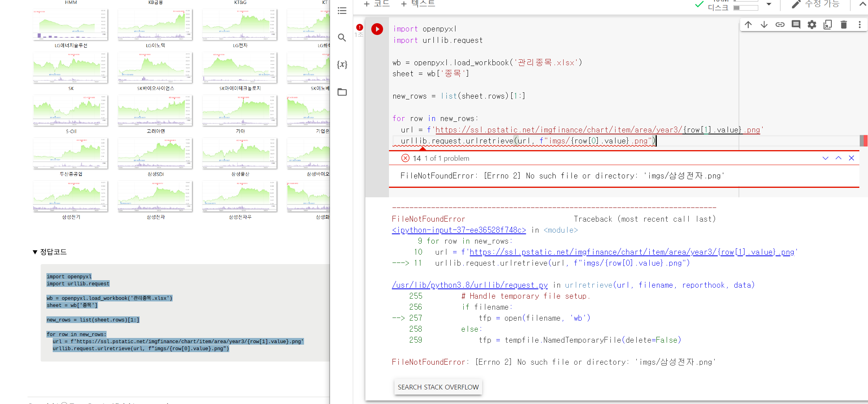Click the pstatic.net URL in the code editor
Image resolution: width=868 pixels, height=404 pixels.
pos(598,130)
